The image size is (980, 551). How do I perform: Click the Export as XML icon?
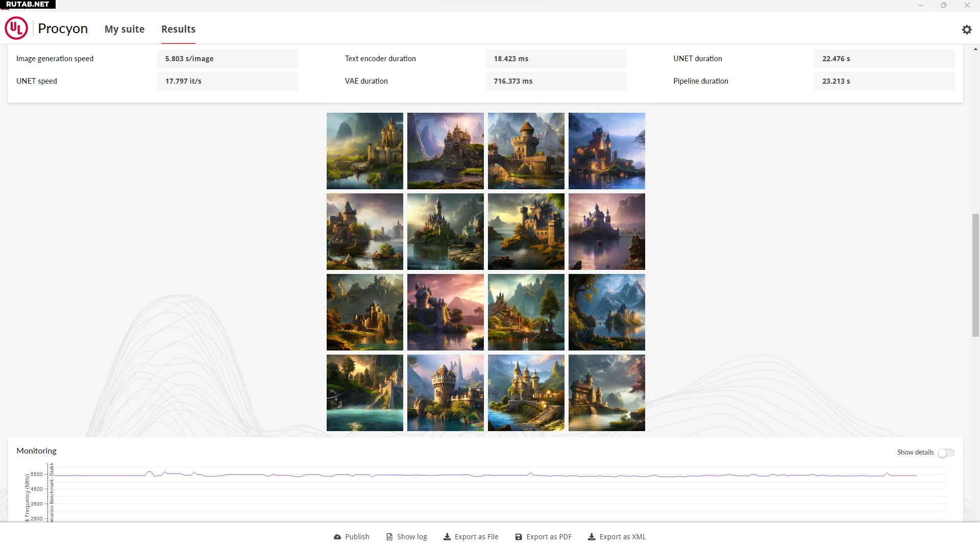[x=590, y=536]
